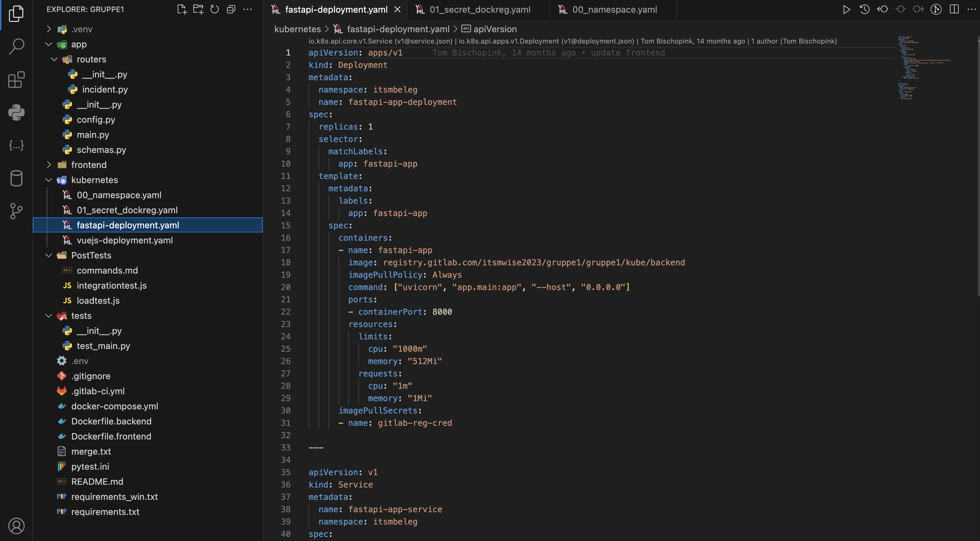The height and width of the screenshot is (541, 980).
Task: Open .gitlab-ci.yml file
Action: (147, 391)
